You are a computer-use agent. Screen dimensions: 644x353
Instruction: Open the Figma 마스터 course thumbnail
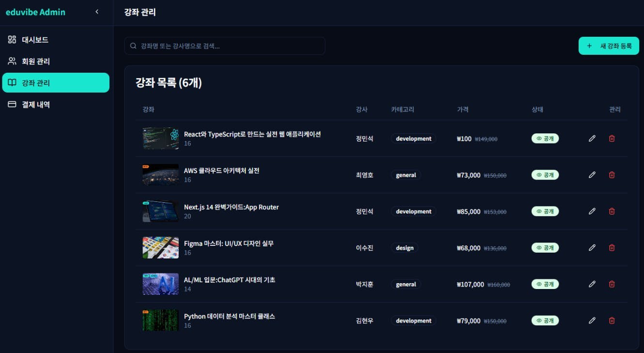(161, 248)
